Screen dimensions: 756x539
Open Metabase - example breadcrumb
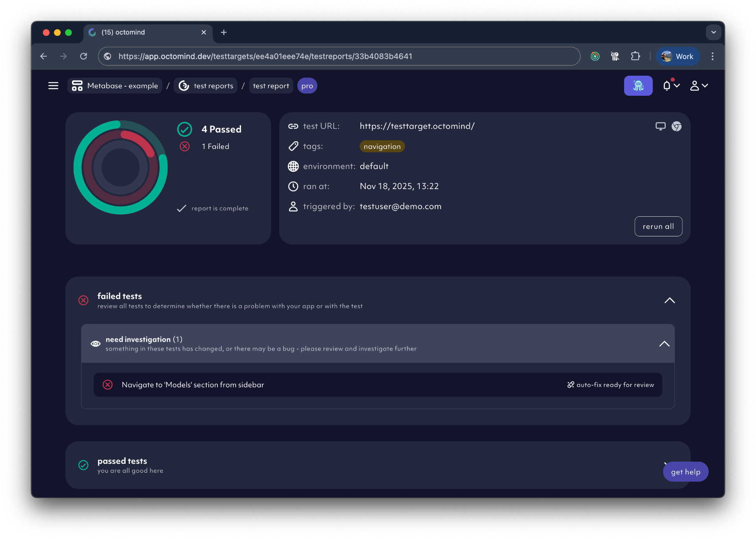pyautogui.click(x=115, y=85)
